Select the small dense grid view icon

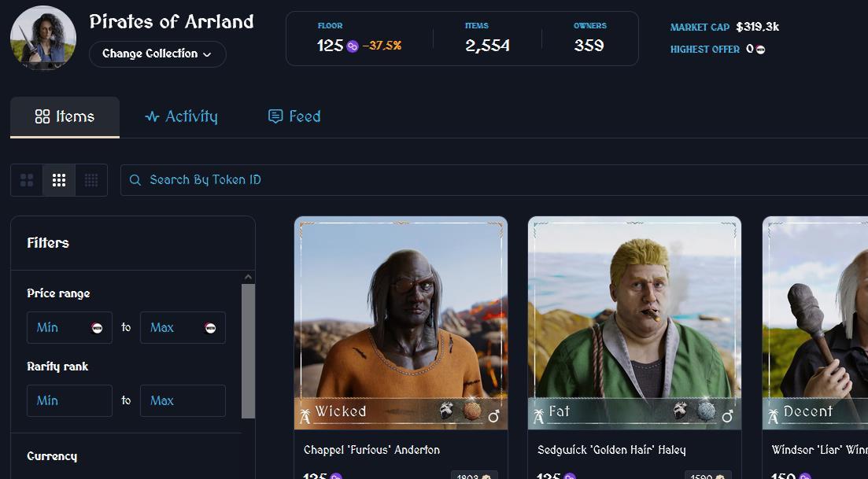(91, 180)
